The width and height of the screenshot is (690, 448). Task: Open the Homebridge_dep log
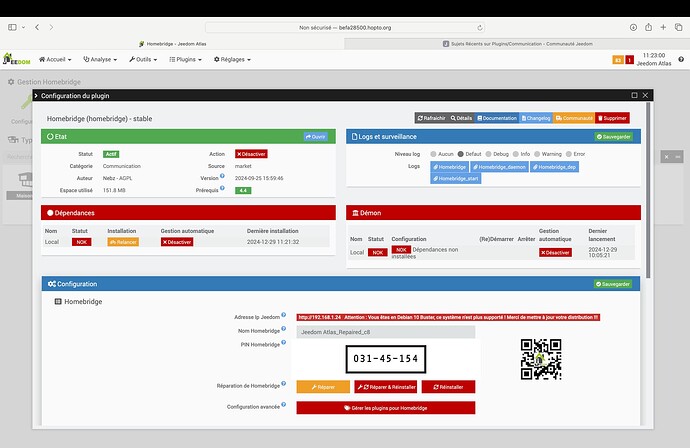tap(554, 167)
